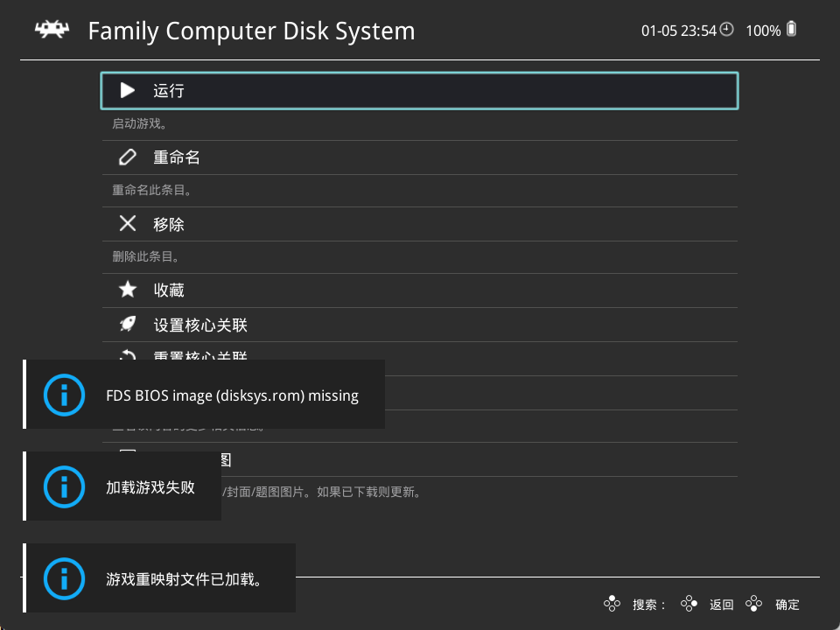Select the 运行 menu entry
Screen dimensions: 840x630
click(x=420, y=90)
